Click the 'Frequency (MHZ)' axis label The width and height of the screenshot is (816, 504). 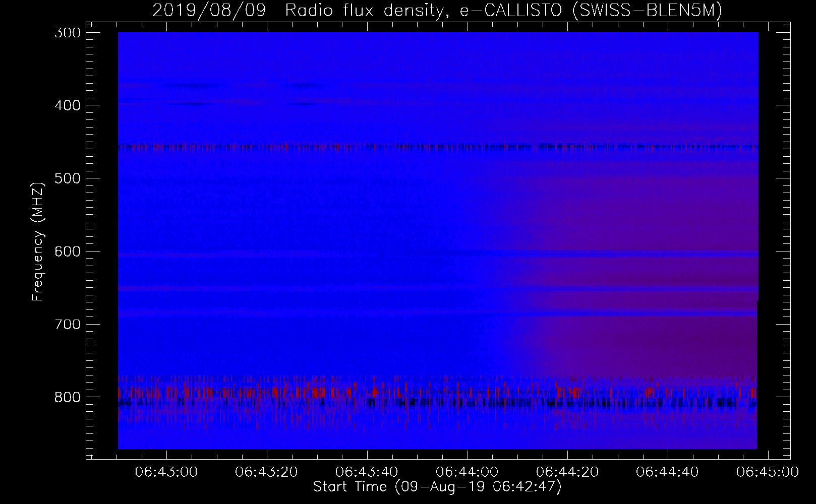pyautogui.click(x=38, y=242)
